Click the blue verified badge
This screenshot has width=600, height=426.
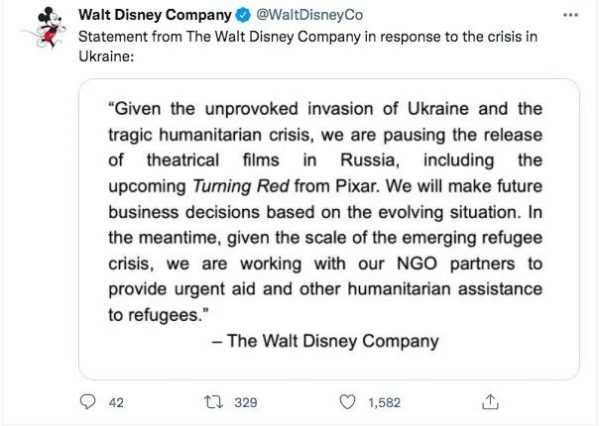[x=243, y=15]
